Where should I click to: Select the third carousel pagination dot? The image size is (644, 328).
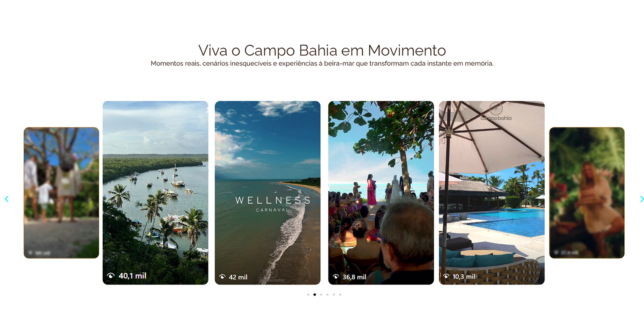[x=321, y=295]
